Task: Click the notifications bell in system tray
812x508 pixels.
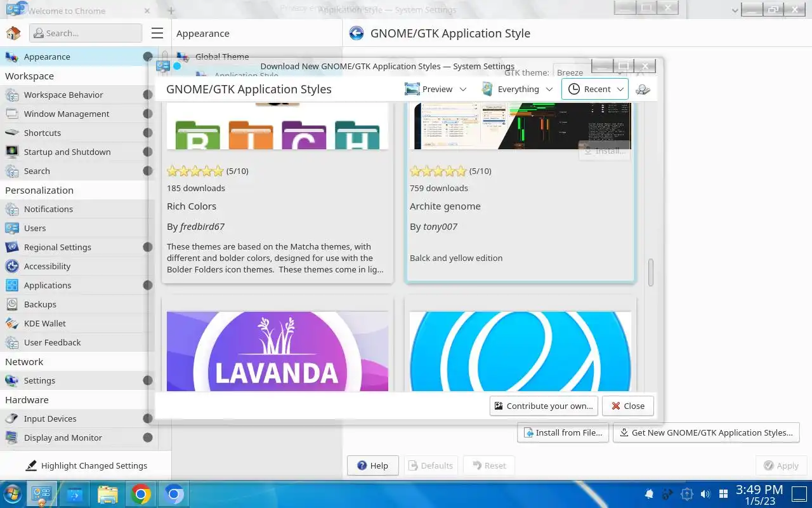Action: pyautogui.click(x=649, y=494)
